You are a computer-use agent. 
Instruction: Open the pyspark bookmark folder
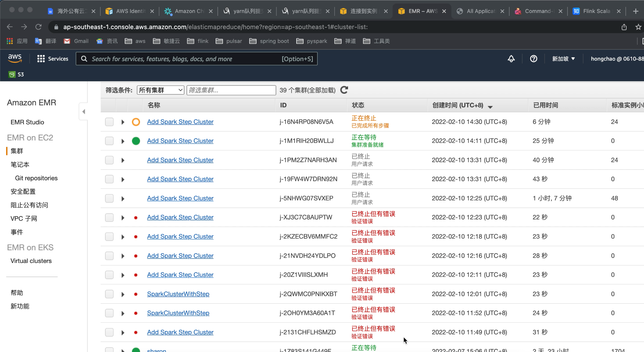pyautogui.click(x=312, y=41)
